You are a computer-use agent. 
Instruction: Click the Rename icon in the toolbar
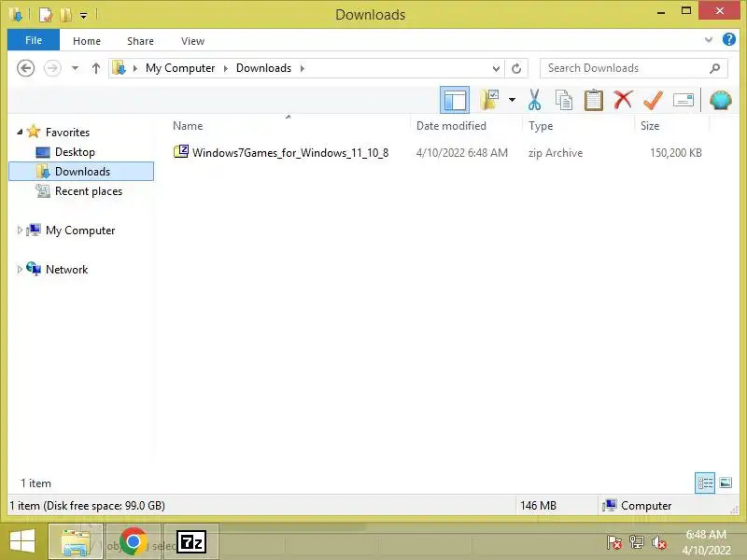(x=684, y=100)
